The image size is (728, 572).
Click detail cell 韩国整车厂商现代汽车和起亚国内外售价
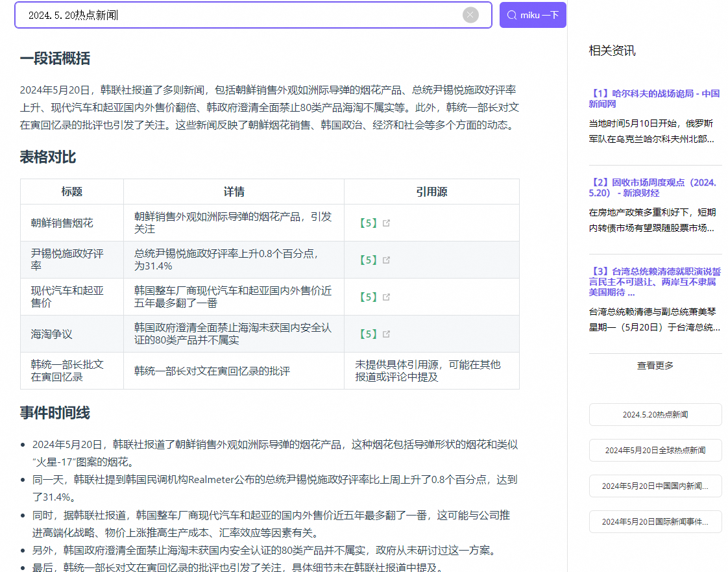click(x=234, y=297)
